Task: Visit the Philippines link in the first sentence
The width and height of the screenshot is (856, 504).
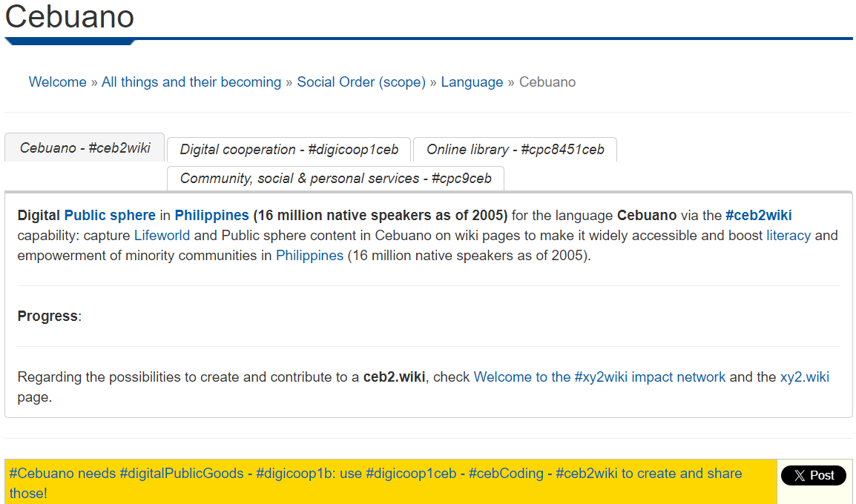Action: tap(212, 215)
